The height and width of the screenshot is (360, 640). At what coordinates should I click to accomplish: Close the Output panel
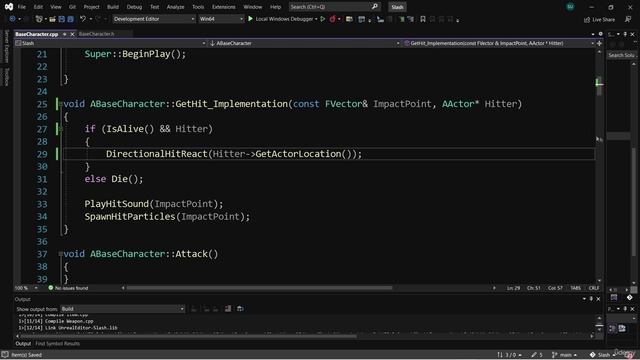point(598,299)
